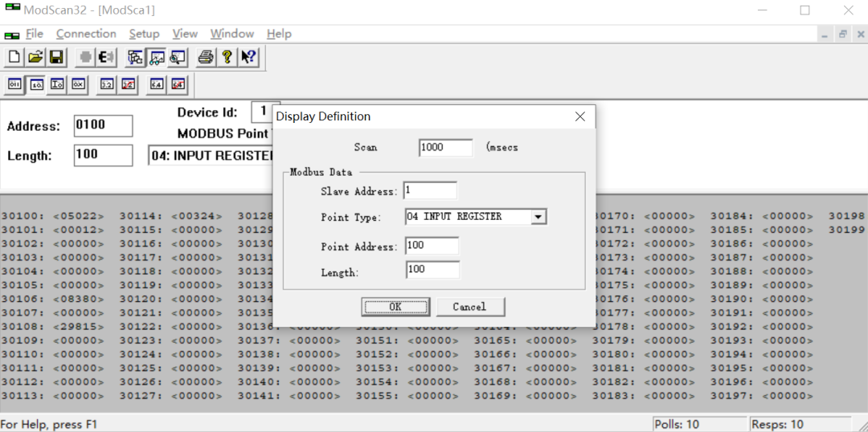Open Data Definition via the toolbar icon

pos(135,57)
